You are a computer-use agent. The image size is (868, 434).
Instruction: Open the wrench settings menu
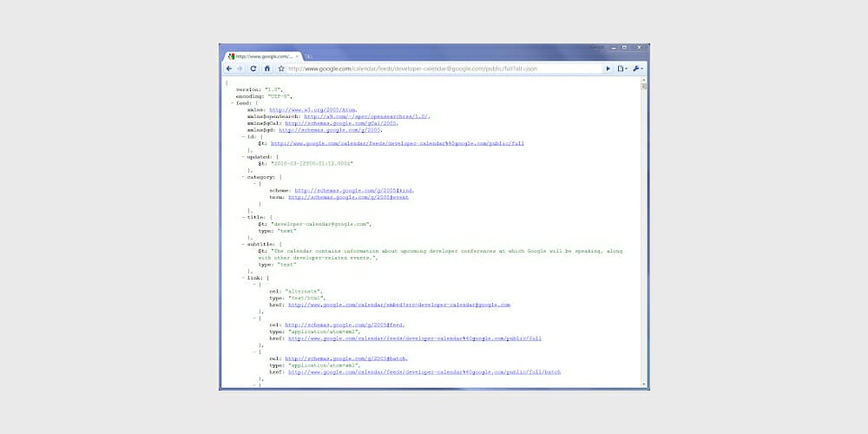click(x=637, y=69)
